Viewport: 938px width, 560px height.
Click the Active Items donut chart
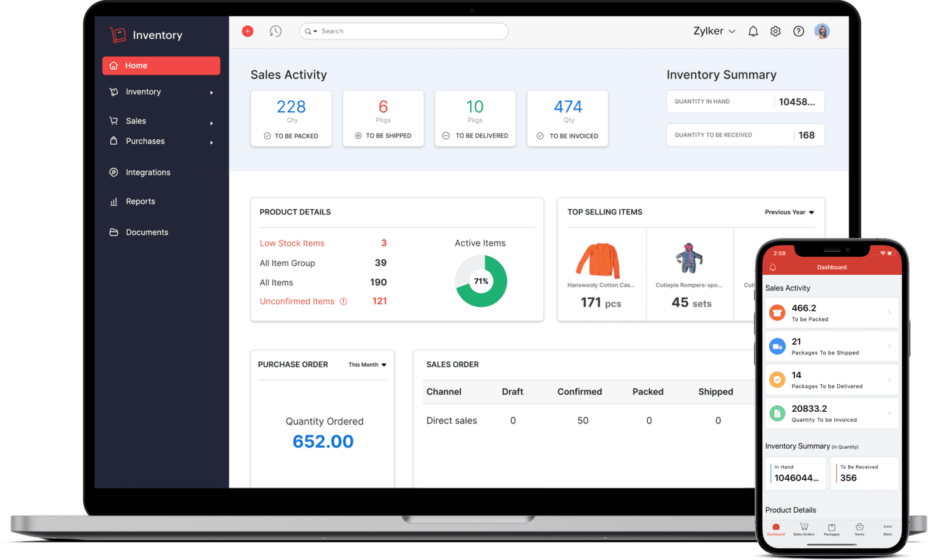[x=481, y=281]
